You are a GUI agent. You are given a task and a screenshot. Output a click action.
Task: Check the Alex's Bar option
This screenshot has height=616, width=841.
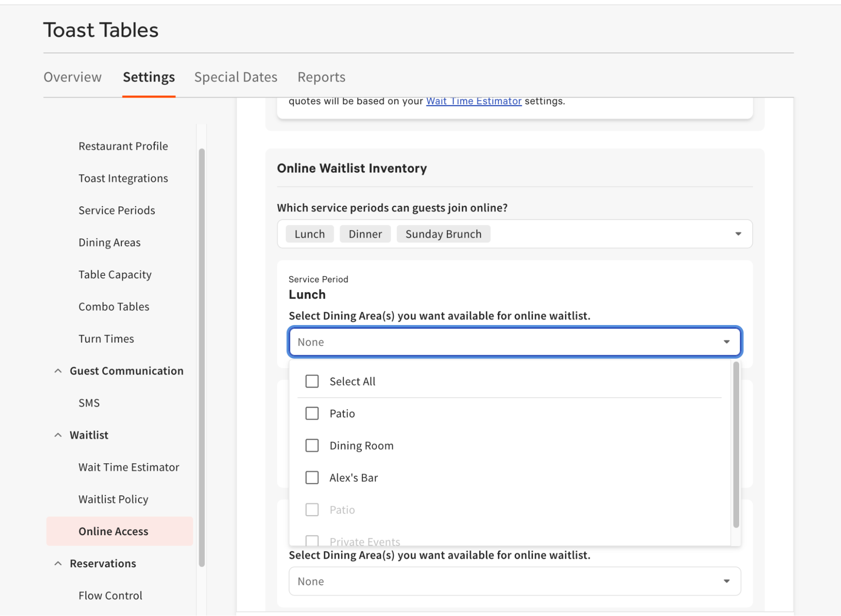pyautogui.click(x=312, y=478)
